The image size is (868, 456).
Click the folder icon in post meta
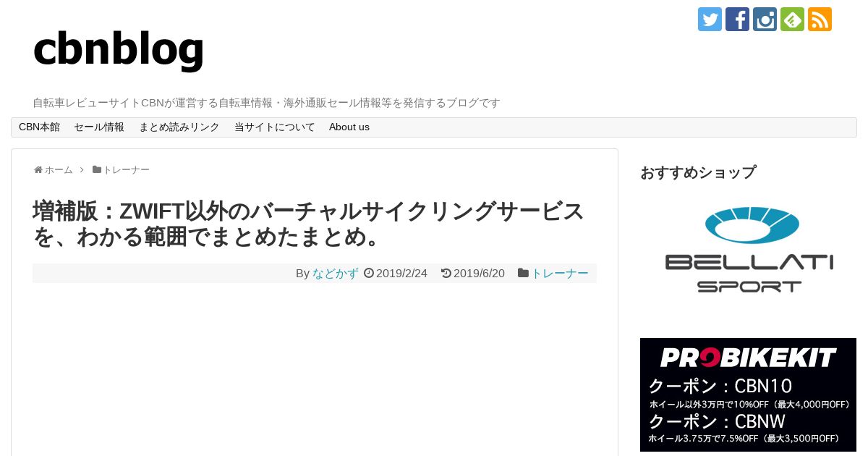coord(523,273)
